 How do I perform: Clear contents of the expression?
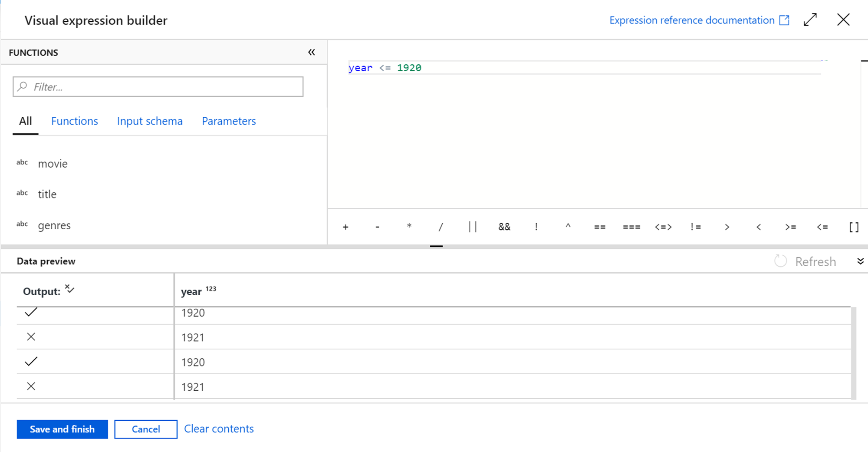(219, 429)
